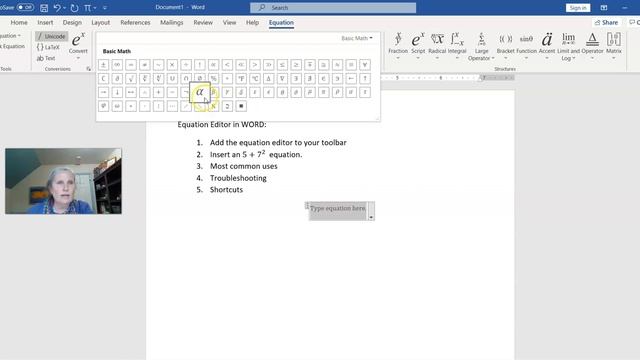This screenshot has height=360, width=640.
Task: Insert the partial differential symbol
Action: (x=117, y=78)
